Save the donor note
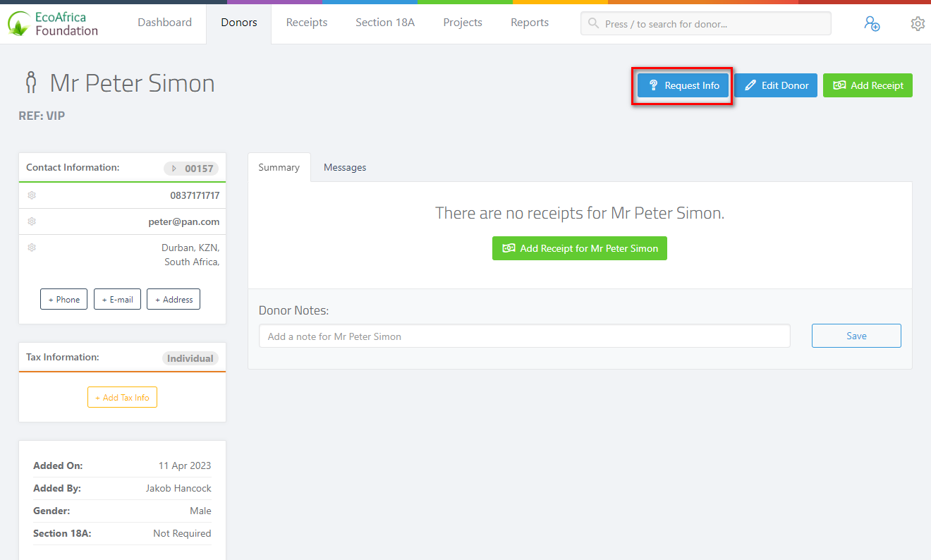931x560 pixels. [x=856, y=336]
